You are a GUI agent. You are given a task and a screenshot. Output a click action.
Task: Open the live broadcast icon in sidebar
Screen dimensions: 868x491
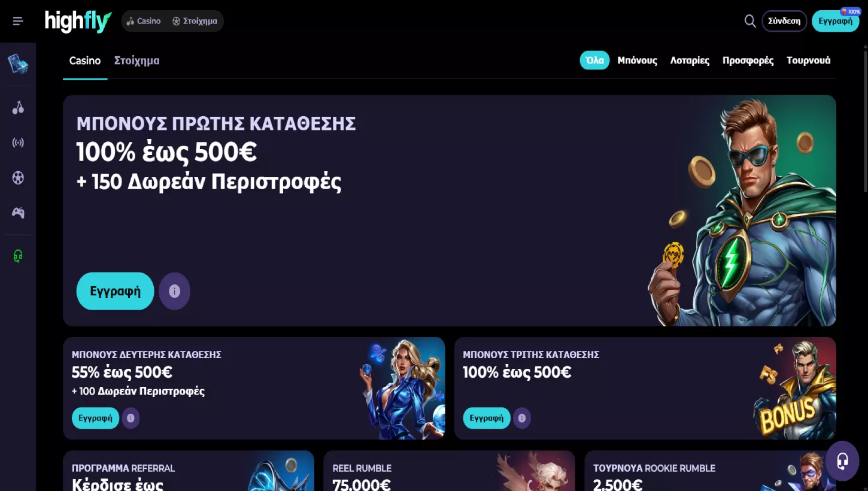(18, 143)
